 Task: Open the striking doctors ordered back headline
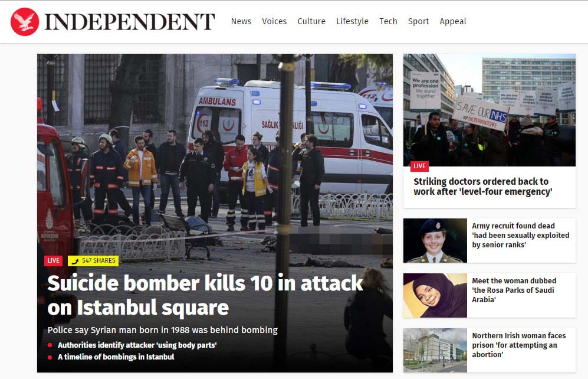pyautogui.click(x=482, y=187)
